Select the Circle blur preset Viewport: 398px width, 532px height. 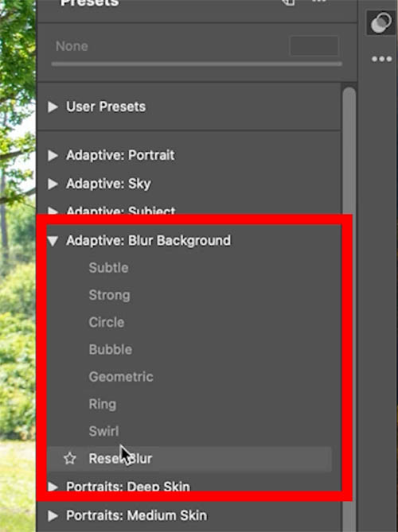pos(107,322)
